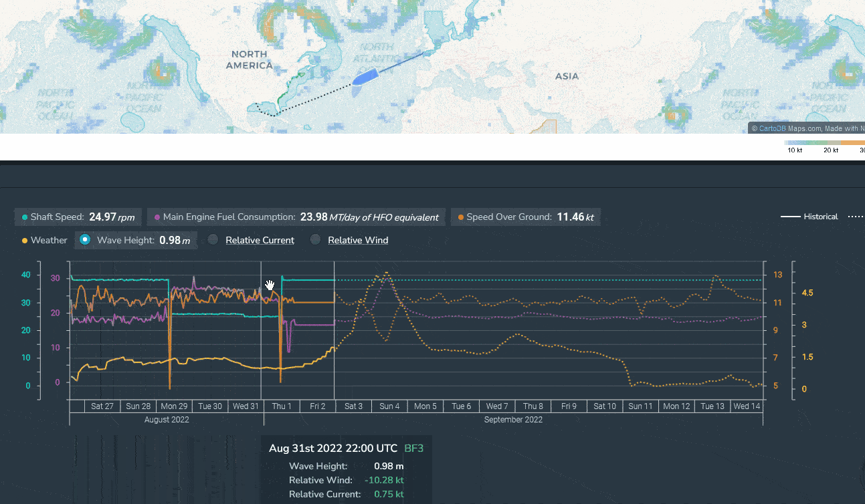Click the Mon 12 date on timeline

(x=677, y=406)
